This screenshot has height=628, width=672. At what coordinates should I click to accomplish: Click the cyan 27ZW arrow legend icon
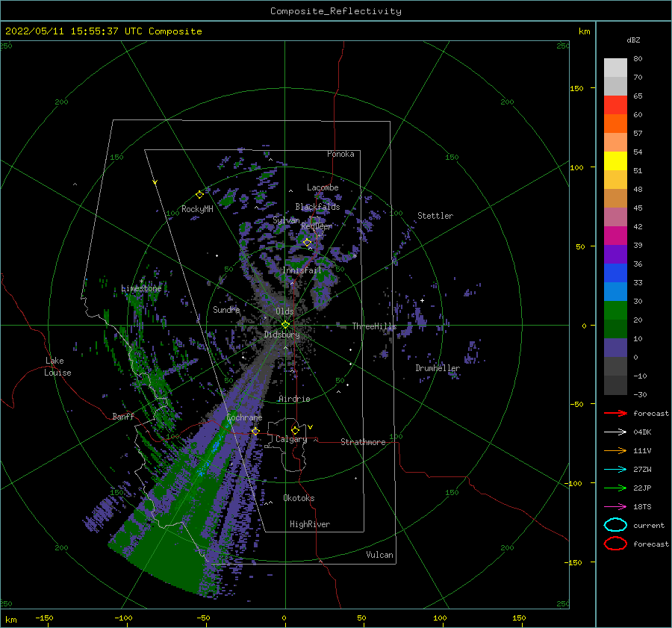615,470
